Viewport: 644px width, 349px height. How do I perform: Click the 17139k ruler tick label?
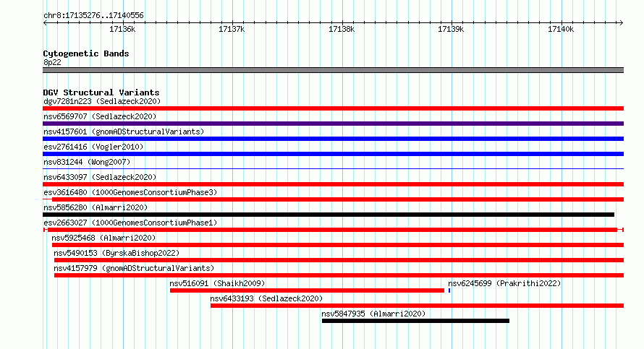[451, 29]
